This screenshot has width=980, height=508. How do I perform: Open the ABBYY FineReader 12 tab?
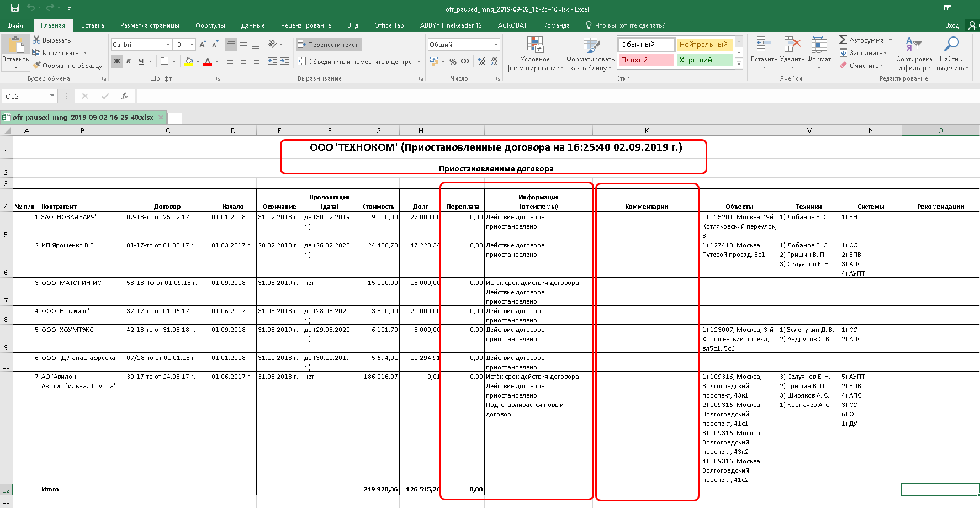click(451, 25)
